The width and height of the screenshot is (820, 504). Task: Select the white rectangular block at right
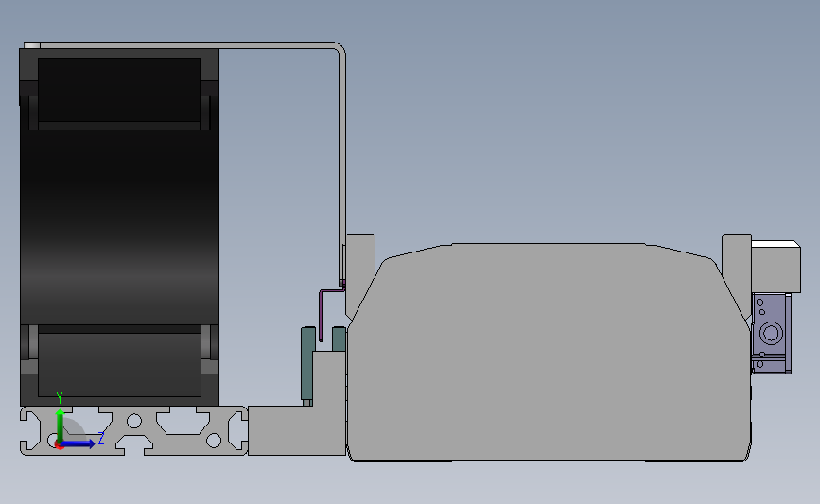point(776,267)
